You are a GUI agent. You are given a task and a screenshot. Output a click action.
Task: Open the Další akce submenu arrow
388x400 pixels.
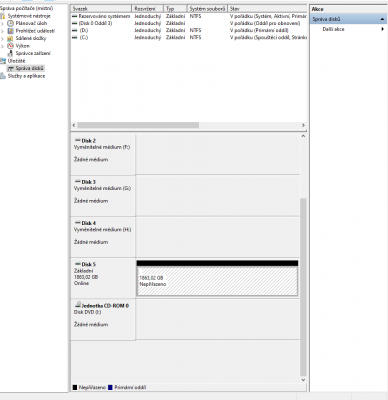(x=383, y=29)
